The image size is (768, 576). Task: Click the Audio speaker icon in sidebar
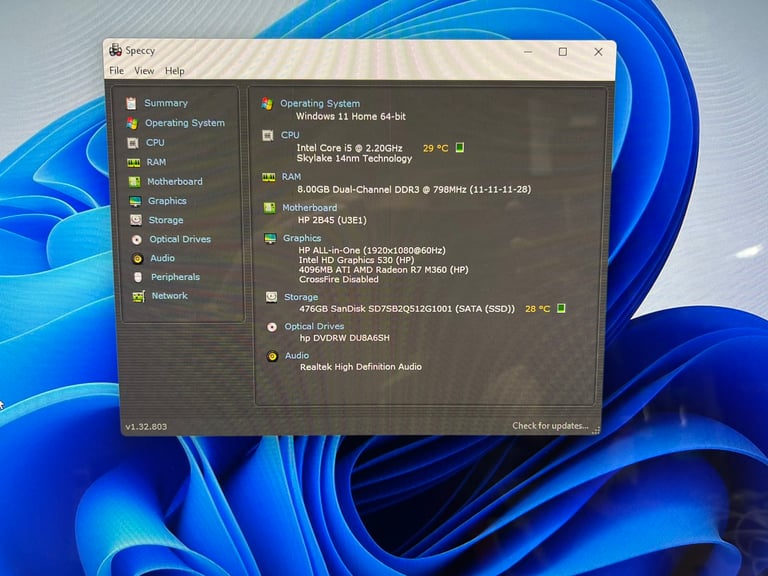pos(138,259)
